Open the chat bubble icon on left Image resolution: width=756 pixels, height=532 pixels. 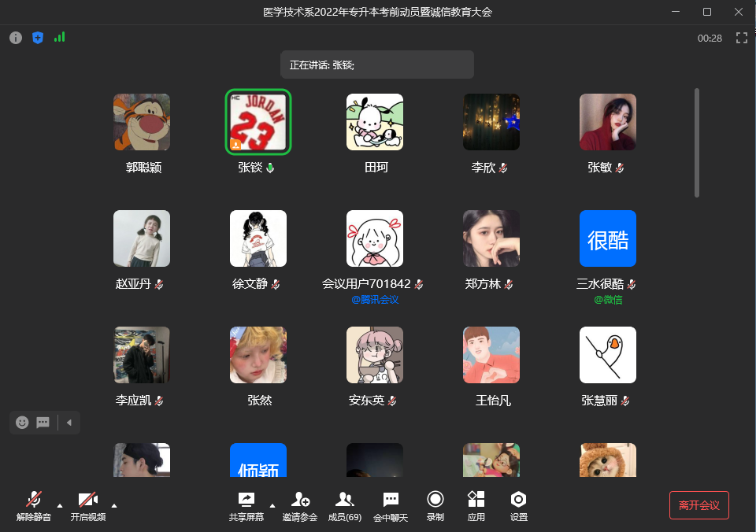(x=43, y=423)
